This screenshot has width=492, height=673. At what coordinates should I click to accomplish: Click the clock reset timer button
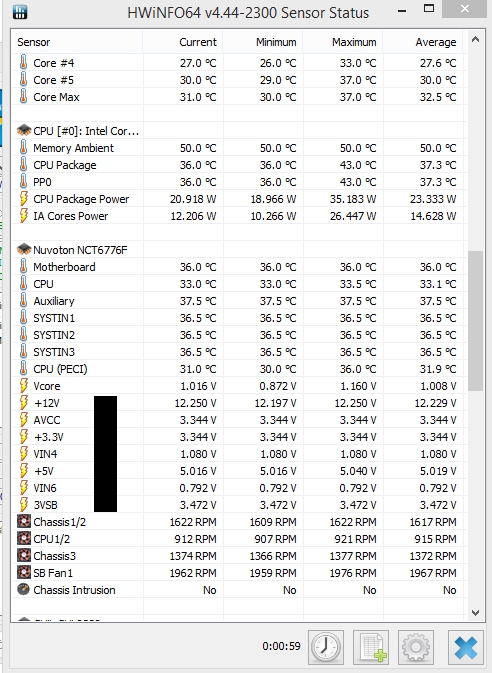(326, 647)
